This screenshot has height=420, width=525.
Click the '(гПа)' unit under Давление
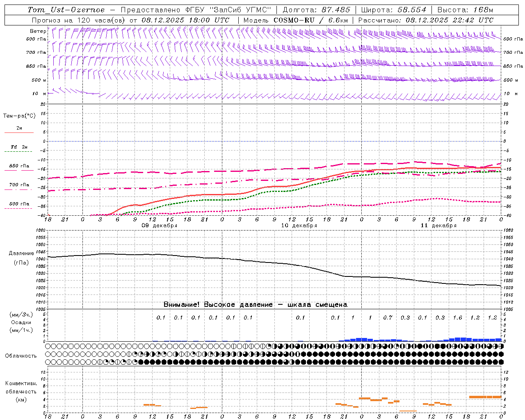pos(21,262)
